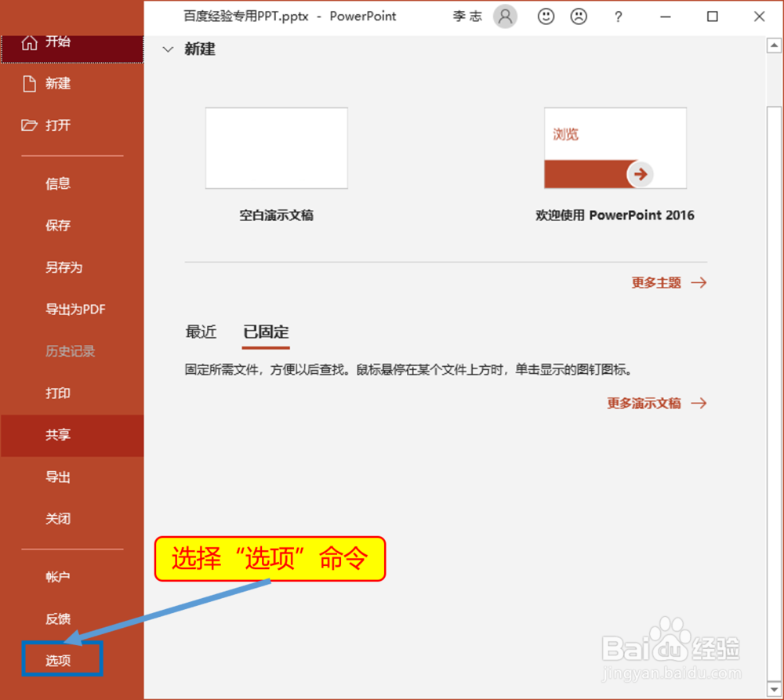The height and width of the screenshot is (700, 784).
Task: Collapse the 新建 section chevron
Action: 168,49
